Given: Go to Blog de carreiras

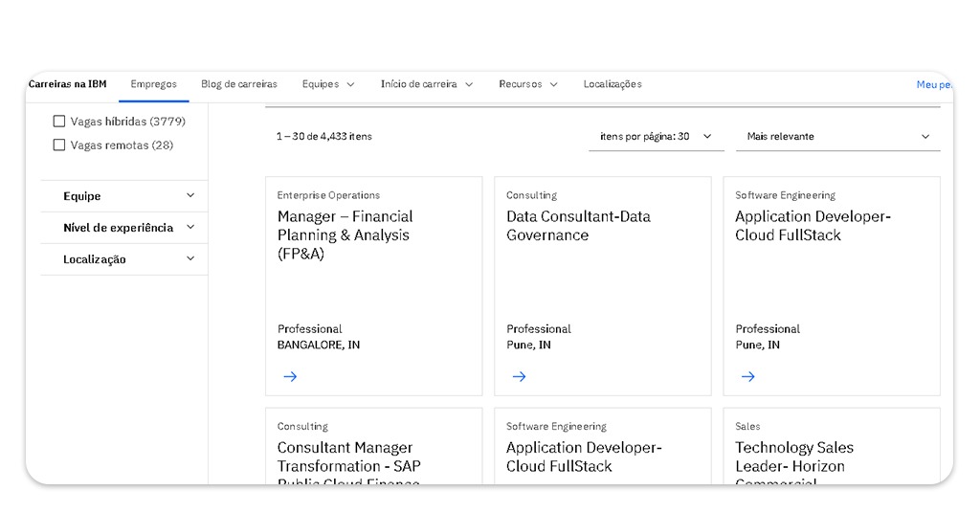Looking at the screenshot, I should (238, 84).
